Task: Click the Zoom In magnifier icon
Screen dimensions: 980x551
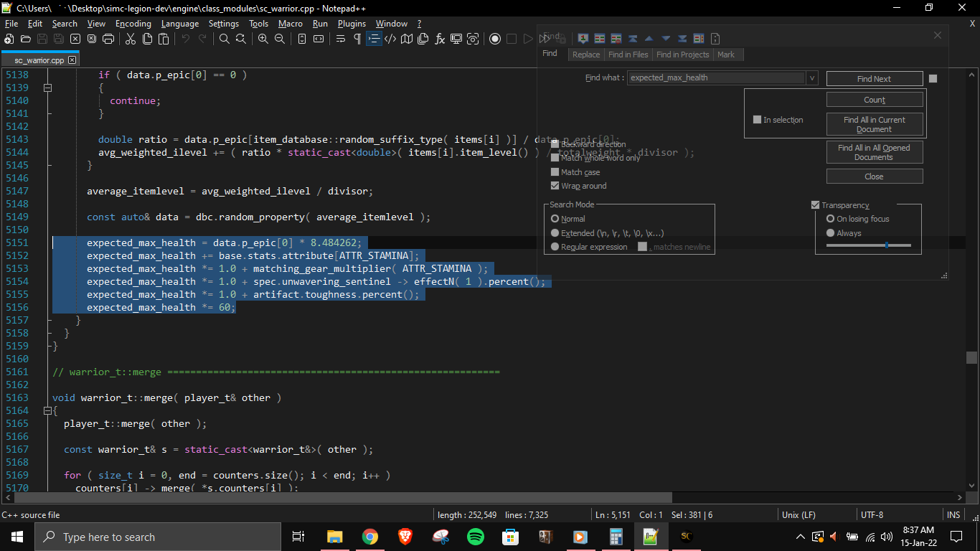Action: (263, 39)
